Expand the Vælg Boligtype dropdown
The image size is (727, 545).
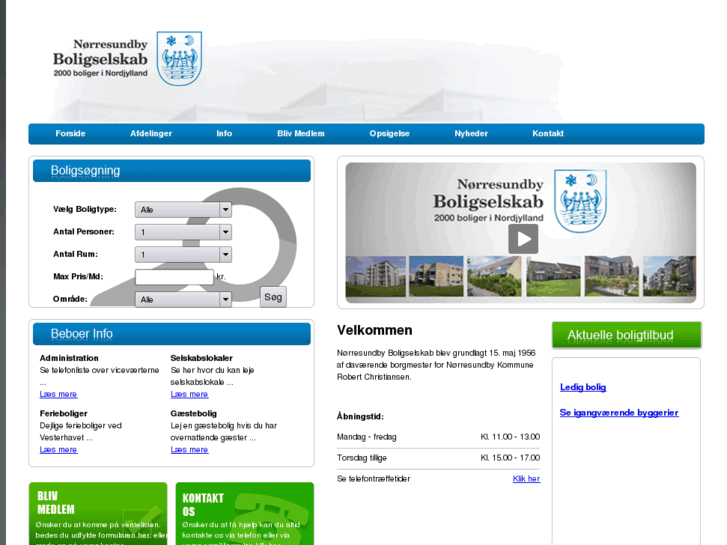point(183,210)
